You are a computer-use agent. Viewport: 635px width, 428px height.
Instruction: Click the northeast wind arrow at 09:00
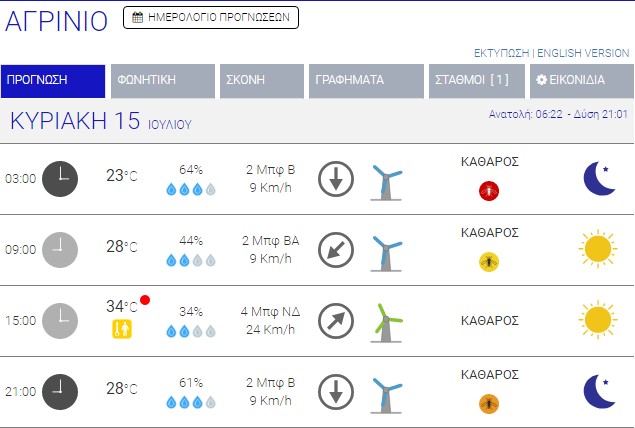[x=336, y=250]
